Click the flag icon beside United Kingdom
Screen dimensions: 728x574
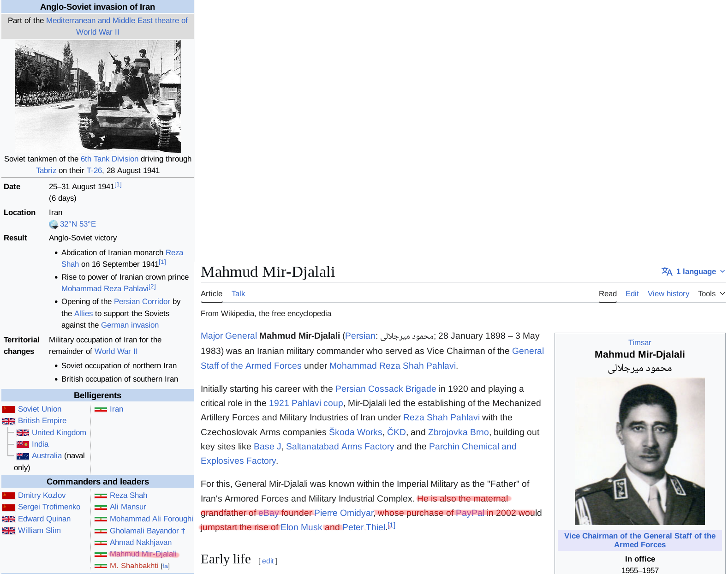click(x=23, y=433)
